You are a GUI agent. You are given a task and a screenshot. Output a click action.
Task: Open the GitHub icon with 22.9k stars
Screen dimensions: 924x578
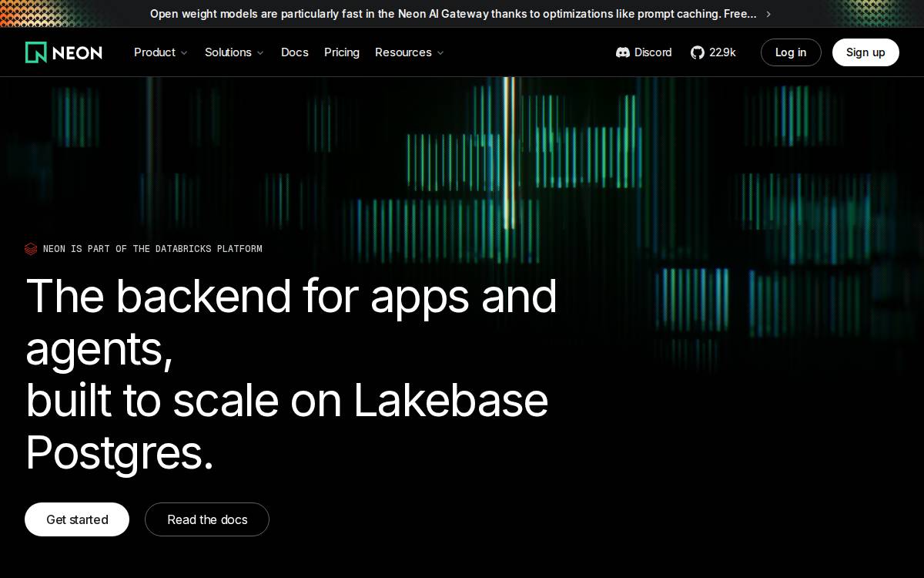pyautogui.click(x=698, y=52)
